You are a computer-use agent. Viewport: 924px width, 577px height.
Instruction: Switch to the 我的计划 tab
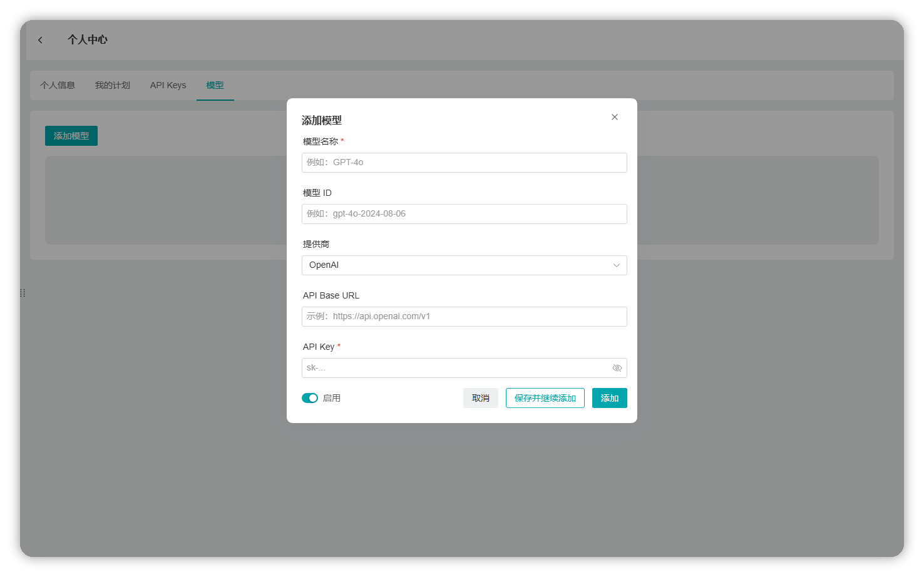click(x=113, y=85)
